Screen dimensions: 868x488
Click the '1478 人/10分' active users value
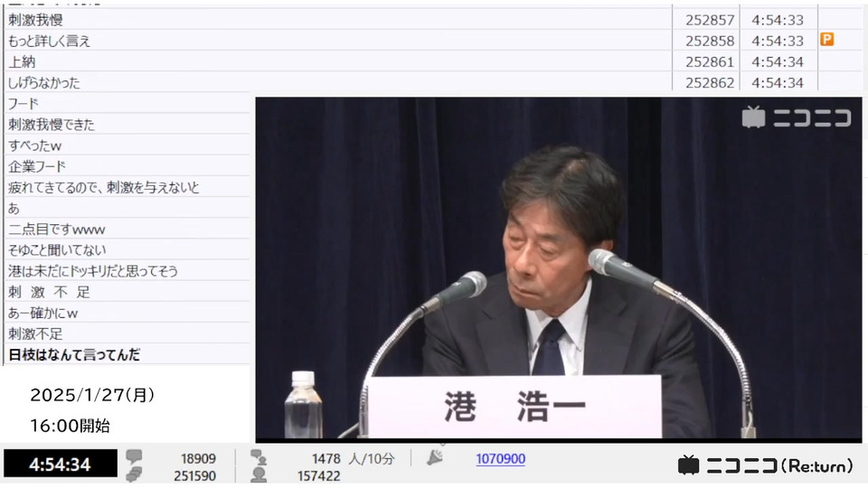pos(354,459)
